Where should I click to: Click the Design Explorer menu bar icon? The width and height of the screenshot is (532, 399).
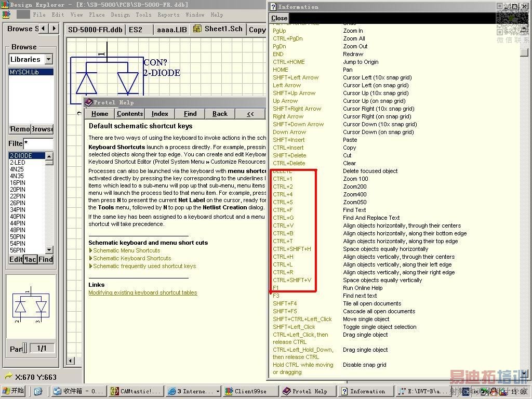tap(5, 15)
